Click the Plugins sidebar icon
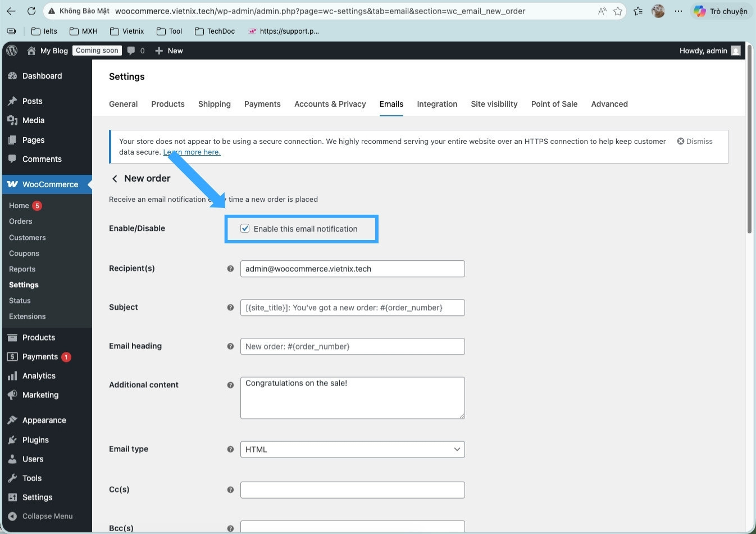756x534 pixels. coord(12,440)
